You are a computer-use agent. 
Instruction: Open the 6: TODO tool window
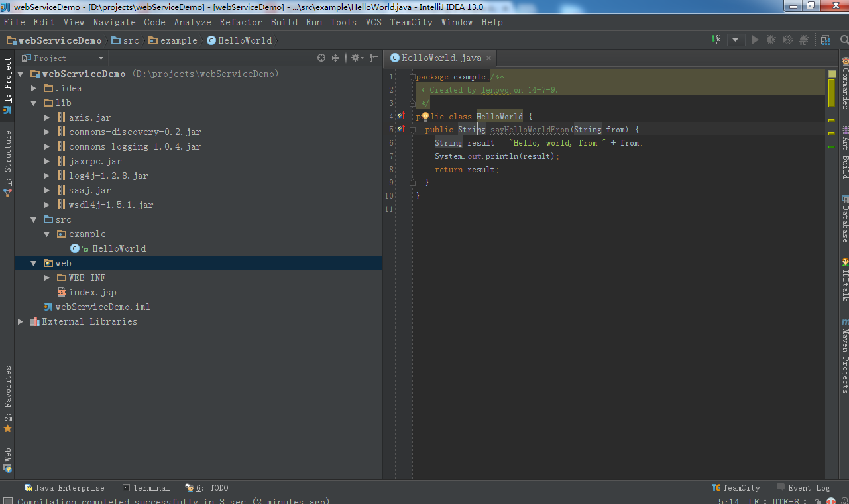(207, 488)
